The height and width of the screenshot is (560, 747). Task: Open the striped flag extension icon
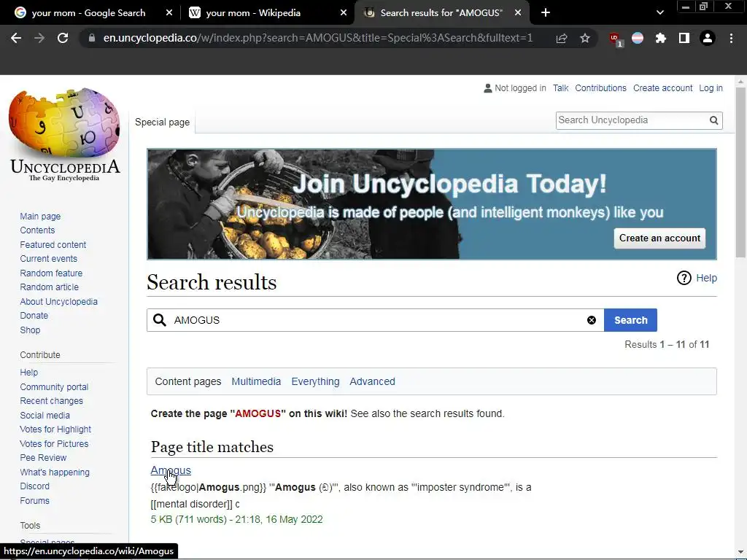638,38
